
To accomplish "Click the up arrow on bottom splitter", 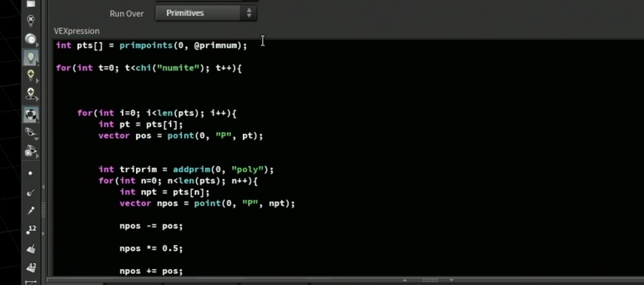I will (405, 280).
